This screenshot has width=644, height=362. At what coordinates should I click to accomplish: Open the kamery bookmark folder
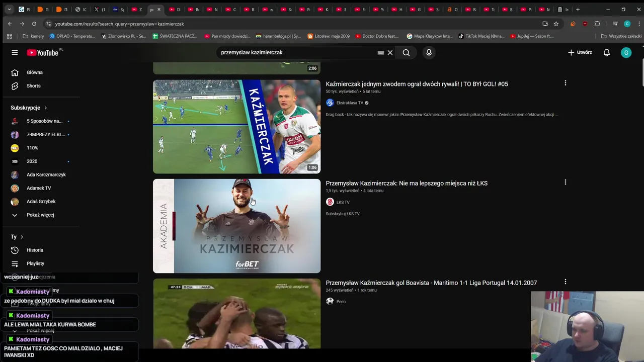pyautogui.click(x=33, y=36)
